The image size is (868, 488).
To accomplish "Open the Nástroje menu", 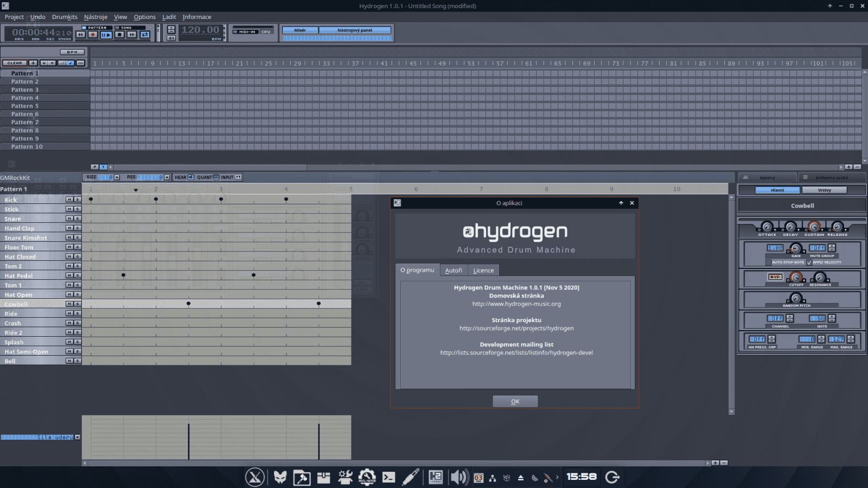I will coord(95,17).
